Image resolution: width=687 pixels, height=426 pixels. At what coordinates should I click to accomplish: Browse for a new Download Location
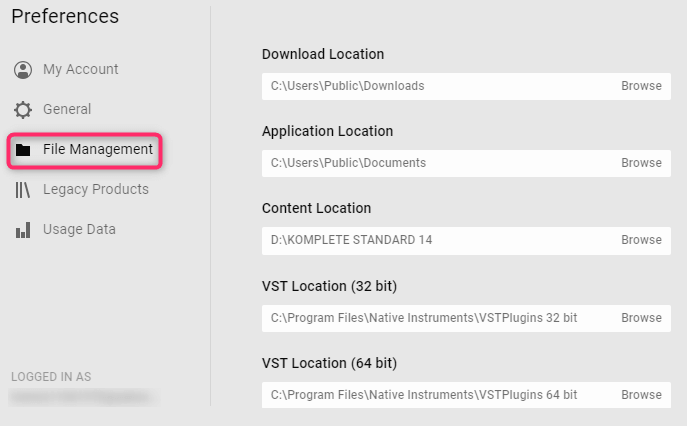click(641, 86)
